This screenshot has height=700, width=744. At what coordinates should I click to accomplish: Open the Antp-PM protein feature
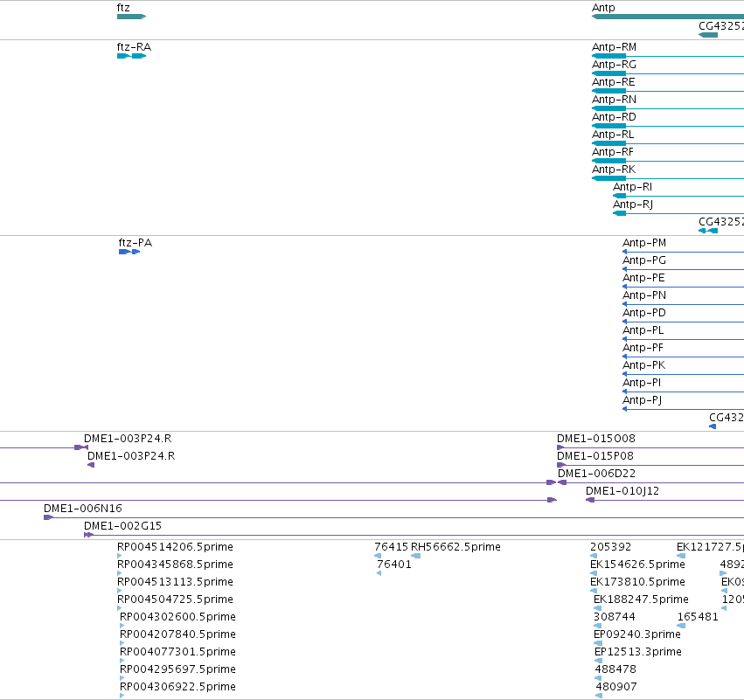(x=643, y=243)
